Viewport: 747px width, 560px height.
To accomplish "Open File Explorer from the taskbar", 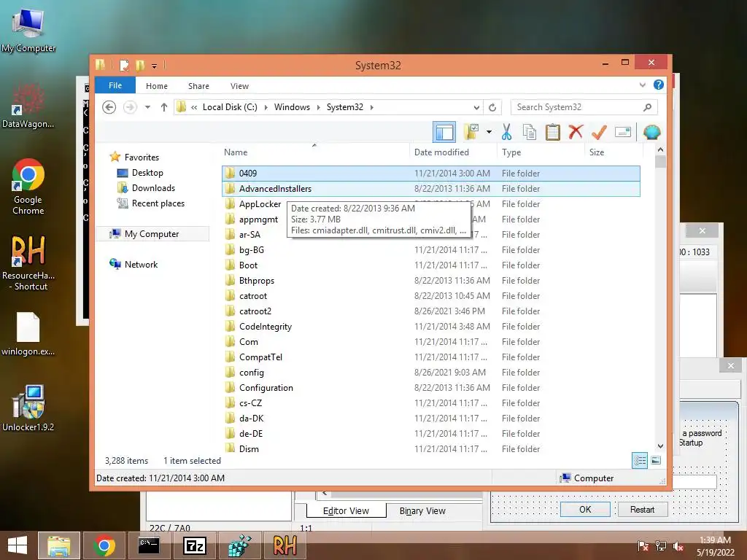I will [58, 545].
